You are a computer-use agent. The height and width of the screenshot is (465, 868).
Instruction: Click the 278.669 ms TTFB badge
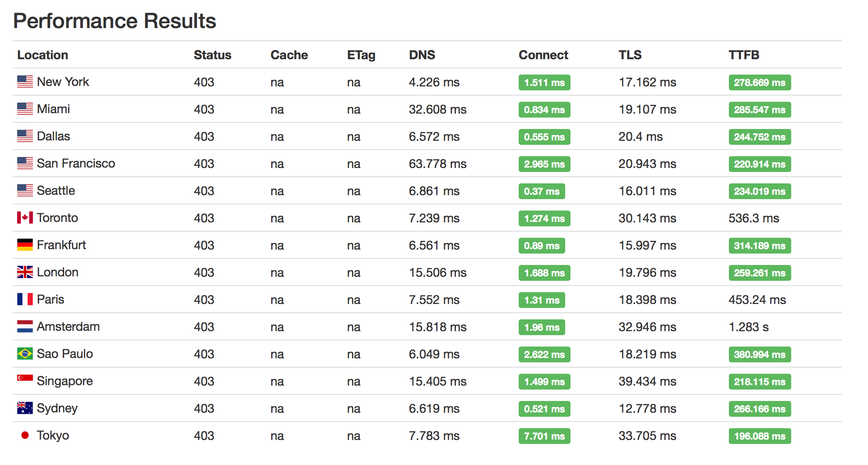[760, 82]
